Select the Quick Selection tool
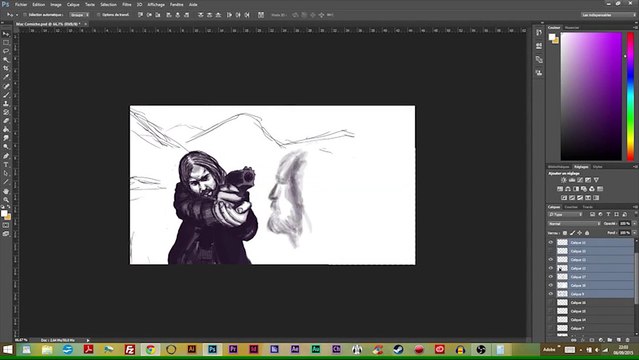639x360 pixels. [6, 60]
